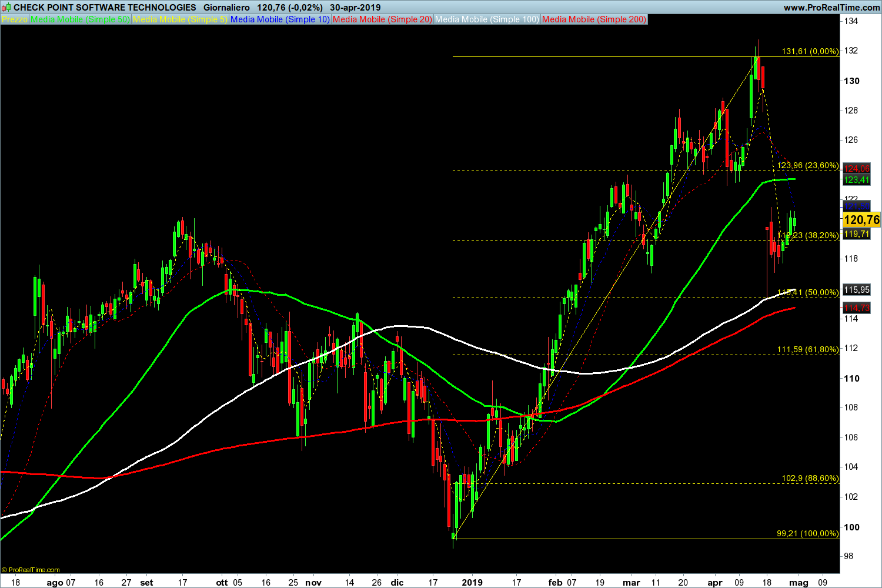882x588 pixels.
Task: Click the blue 121,50 price tag
Action: coord(856,206)
